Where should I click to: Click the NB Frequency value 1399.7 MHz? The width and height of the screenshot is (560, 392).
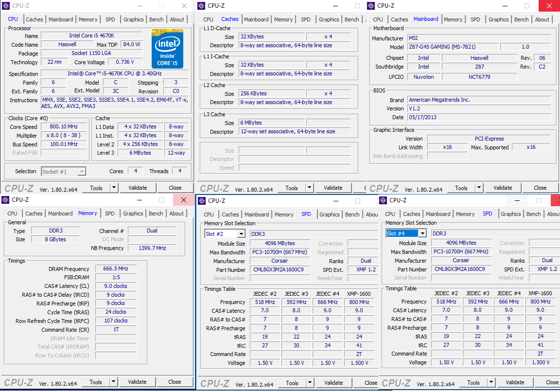pos(152,248)
